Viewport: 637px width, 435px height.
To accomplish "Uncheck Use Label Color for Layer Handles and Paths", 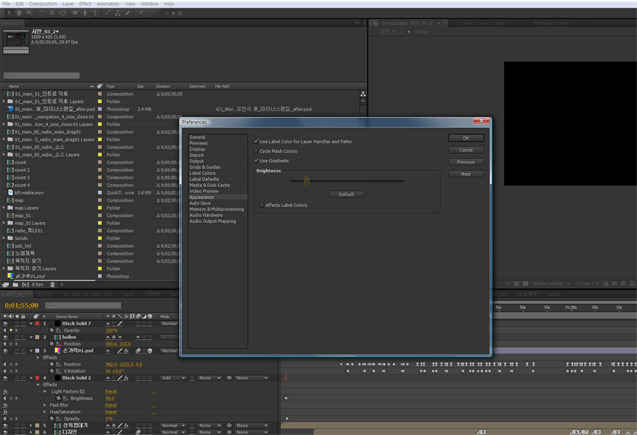I will pyautogui.click(x=256, y=141).
